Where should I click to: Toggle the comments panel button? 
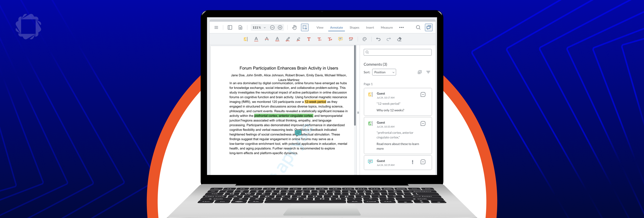pyautogui.click(x=429, y=28)
